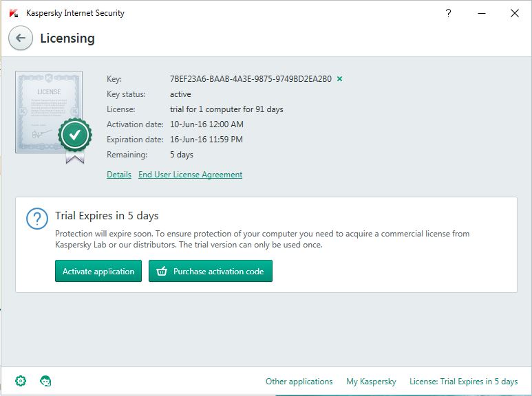This screenshot has width=532, height=396.
Task: Click the 'Key status:' label
Action: pyautogui.click(x=126, y=94)
